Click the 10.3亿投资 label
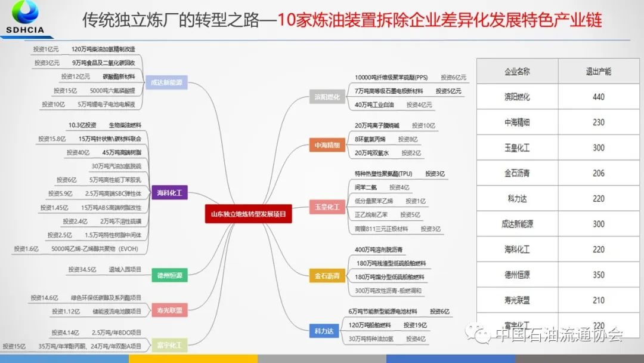Screen dimensions: 644x363 82,125
